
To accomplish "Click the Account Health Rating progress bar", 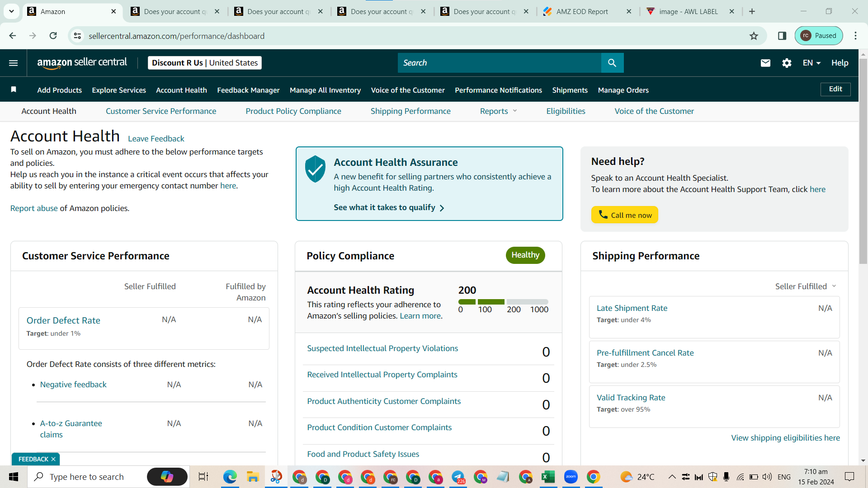I will [503, 301].
